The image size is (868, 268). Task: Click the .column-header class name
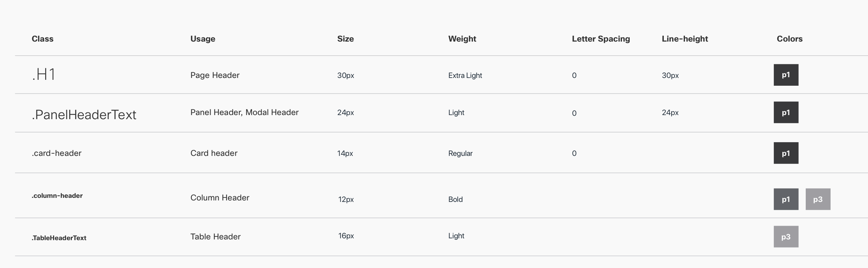(57, 196)
